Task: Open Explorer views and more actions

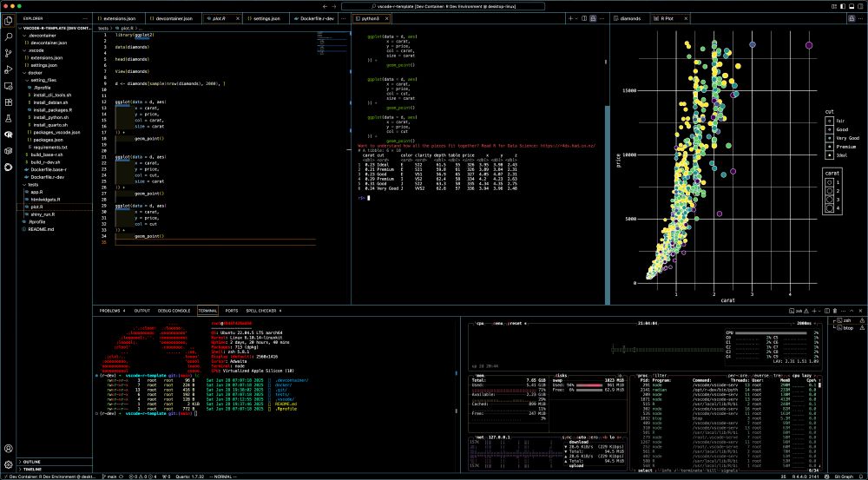Action: (86, 18)
